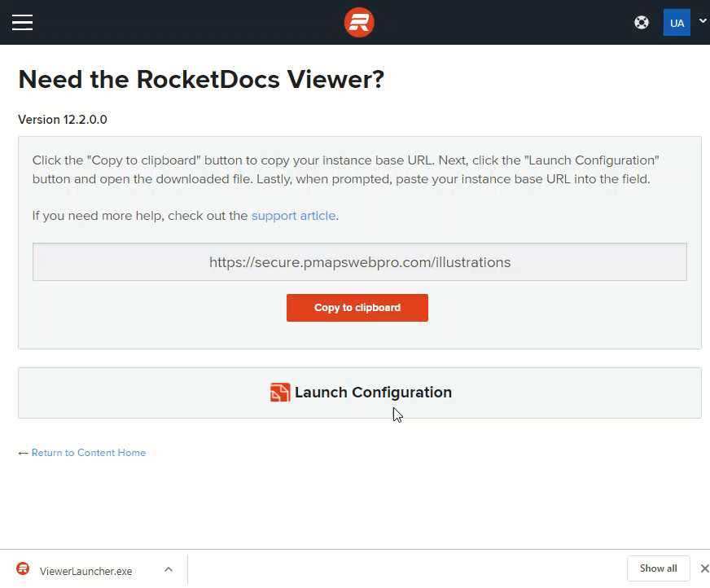Select the instance base URL field
This screenshot has width=710, height=588.
tap(360, 262)
